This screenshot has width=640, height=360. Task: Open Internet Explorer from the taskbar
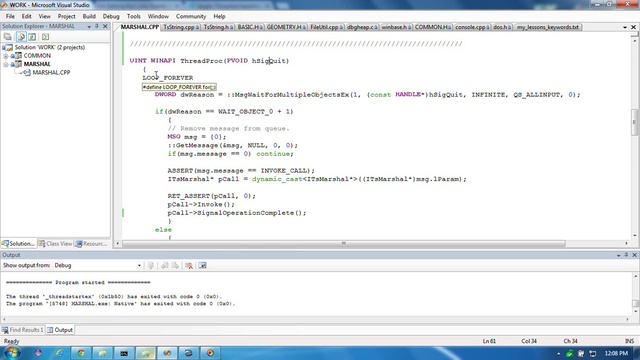[x=60, y=353]
